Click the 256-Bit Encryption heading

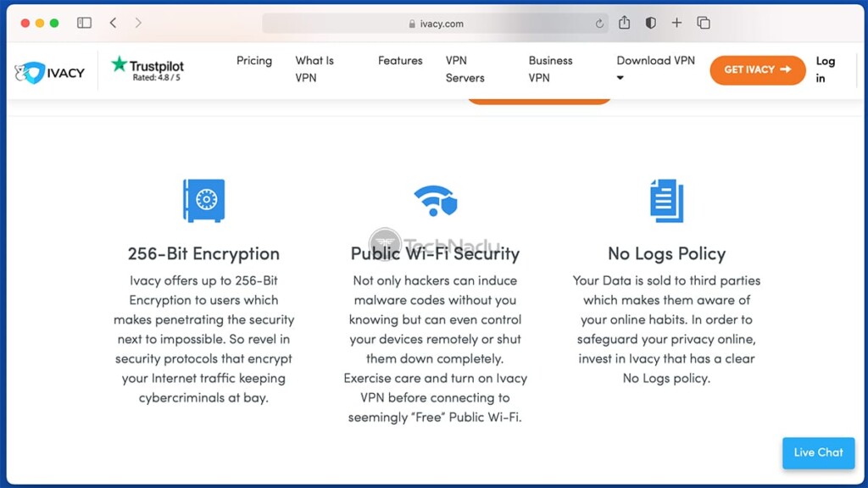tap(203, 253)
